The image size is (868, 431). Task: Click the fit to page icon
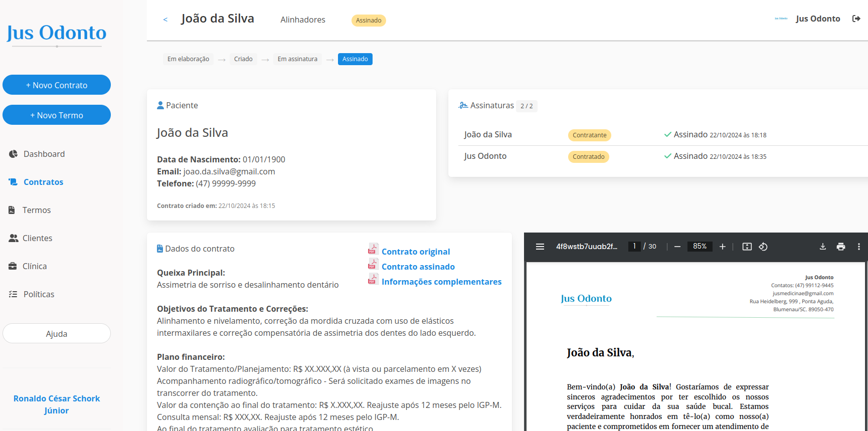(x=747, y=247)
